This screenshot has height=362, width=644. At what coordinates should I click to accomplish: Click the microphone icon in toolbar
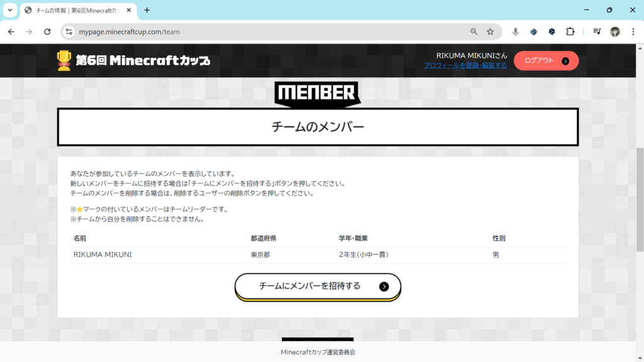tap(516, 31)
